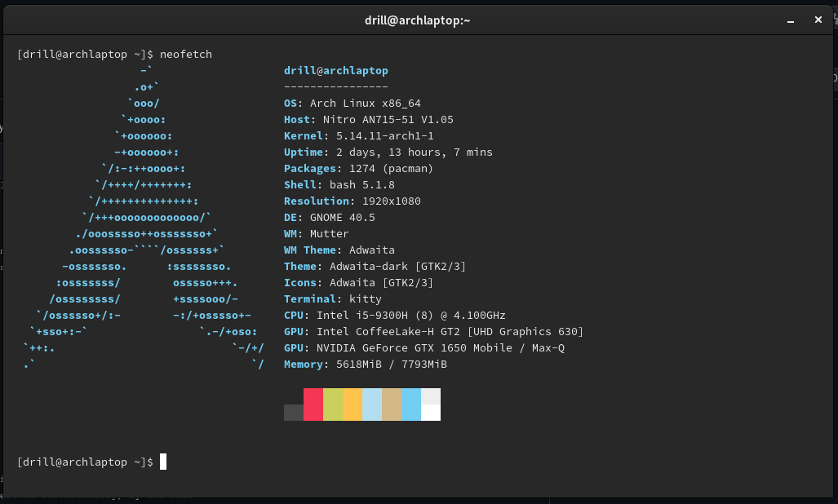
Task: Click the dashed separator under the hostname
Action: coord(336,87)
